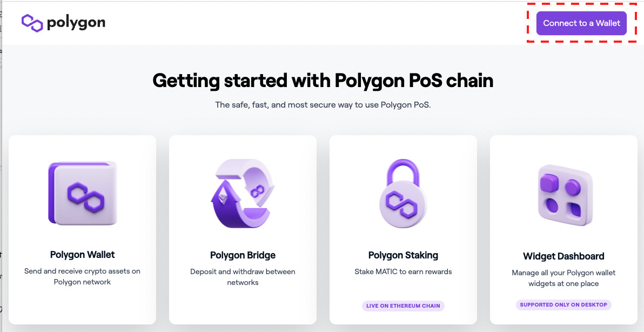The image size is (644, 332).
Task: Click the 'Deposit and withdraw between networks' text
Action: point(243,277)
